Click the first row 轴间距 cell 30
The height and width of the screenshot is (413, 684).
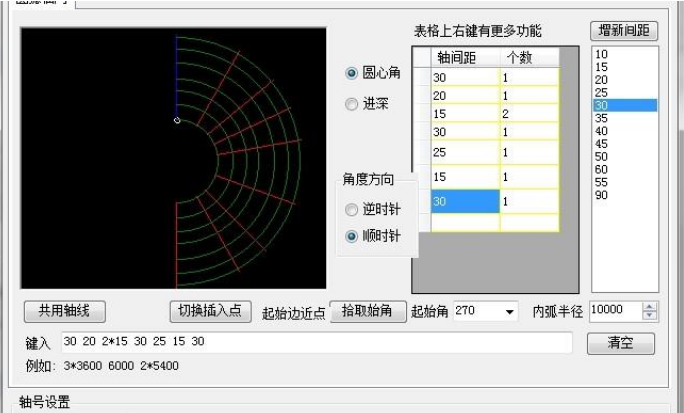point(465,77)
